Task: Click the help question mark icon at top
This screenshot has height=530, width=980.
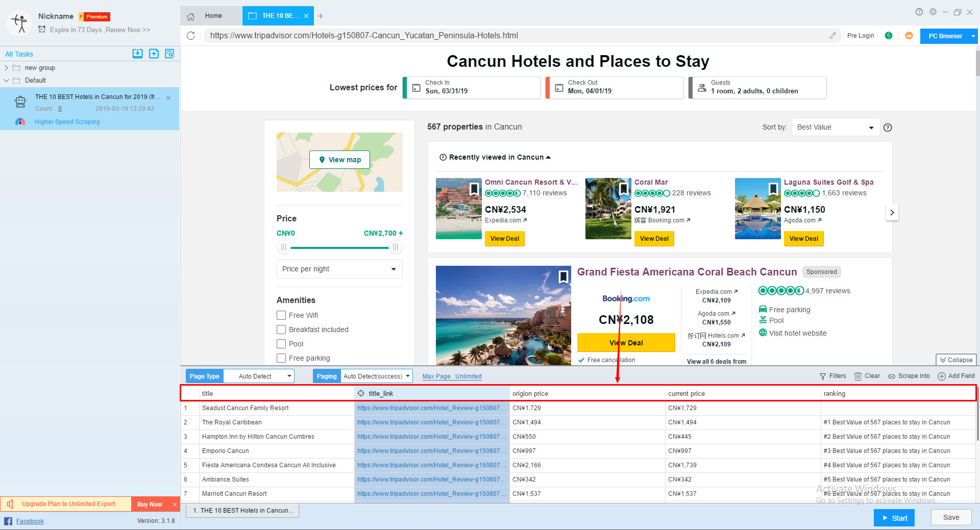Action: [919, 12]
